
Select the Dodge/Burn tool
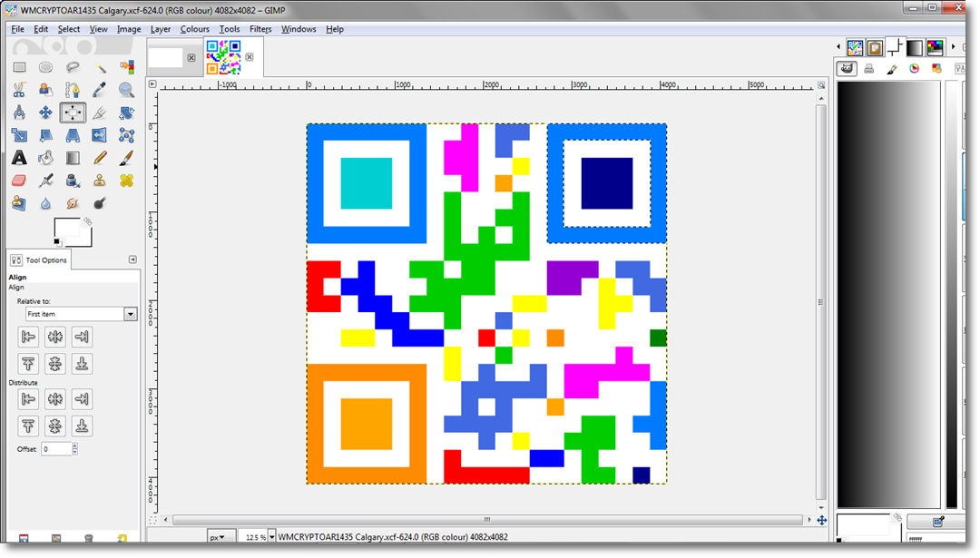tap(100, 203)
